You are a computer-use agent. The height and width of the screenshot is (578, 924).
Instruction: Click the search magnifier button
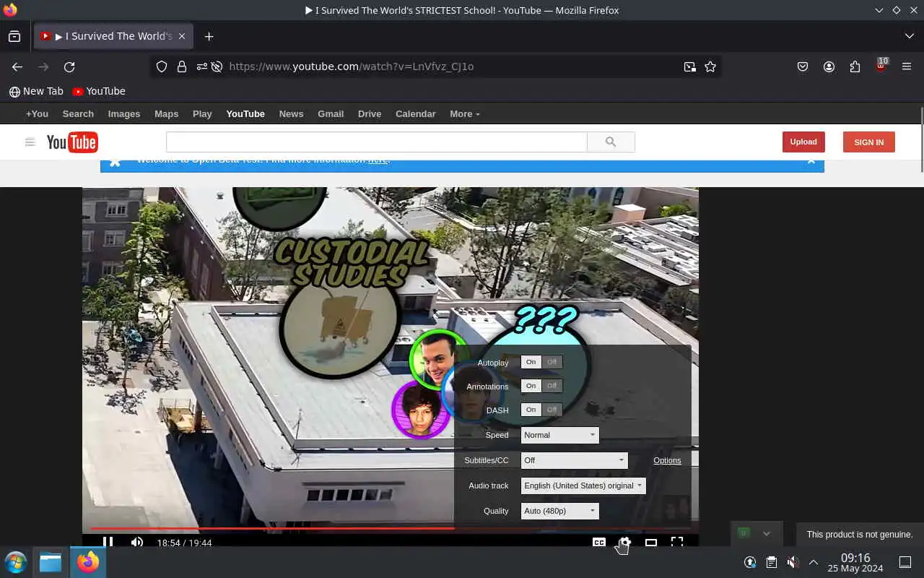point(611,142)
